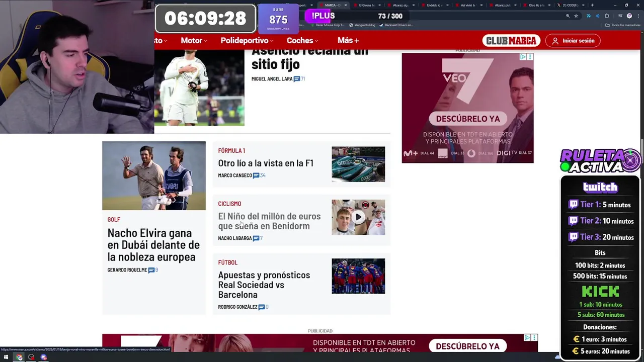The image size is (644, 362).
Task: Open 'Otro lío a la vista en la F1'
Action: (x=266, y=163)
